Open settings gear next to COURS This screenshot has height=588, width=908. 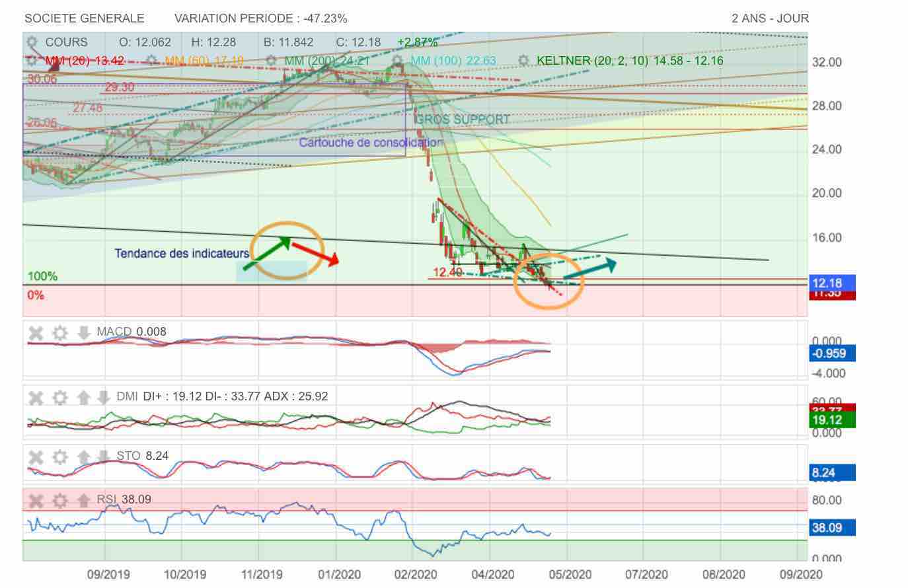(x=32, y=42)
